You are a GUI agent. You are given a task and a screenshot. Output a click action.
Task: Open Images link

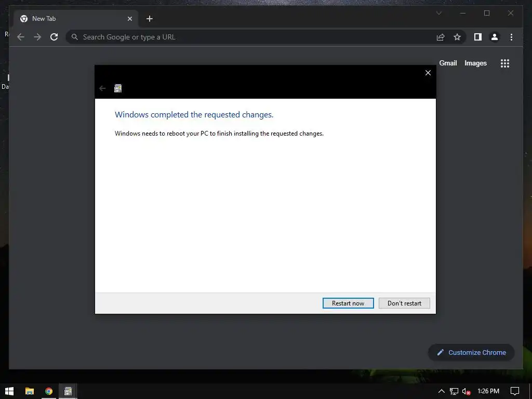(475, 63)
